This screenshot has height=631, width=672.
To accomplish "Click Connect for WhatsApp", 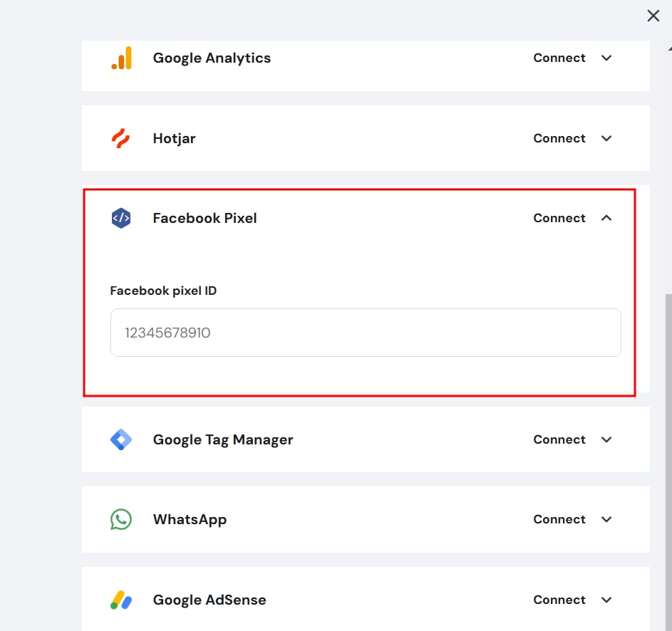I will [x=559, y=519].
